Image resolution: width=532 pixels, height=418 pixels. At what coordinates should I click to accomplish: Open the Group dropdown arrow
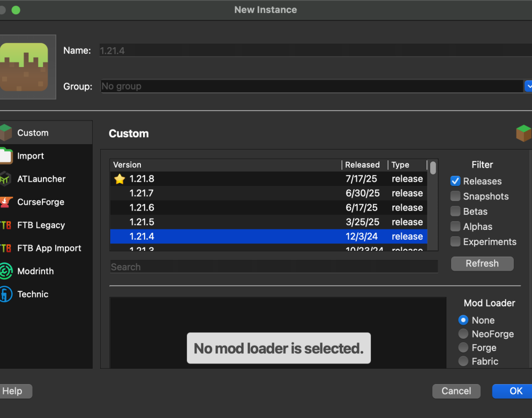[528, 86]
